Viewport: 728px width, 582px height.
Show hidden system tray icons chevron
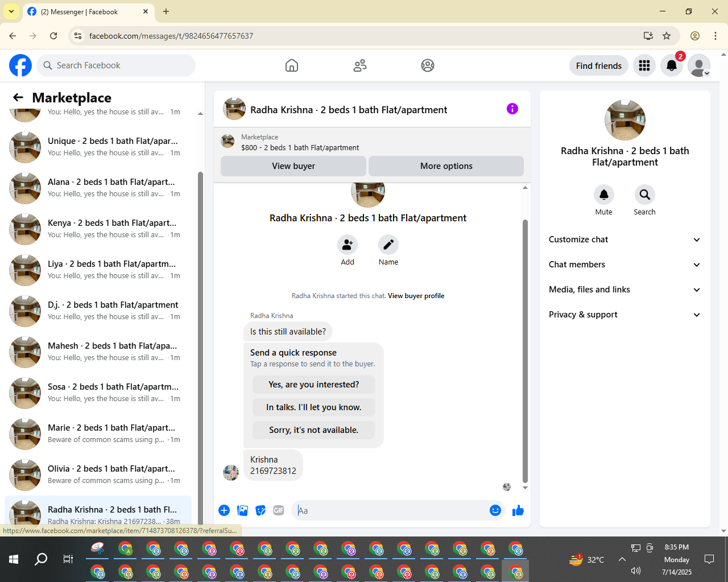[x=622, y=559]
